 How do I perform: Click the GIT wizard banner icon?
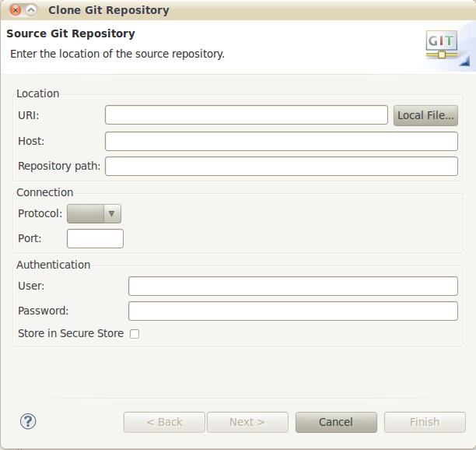442,44
